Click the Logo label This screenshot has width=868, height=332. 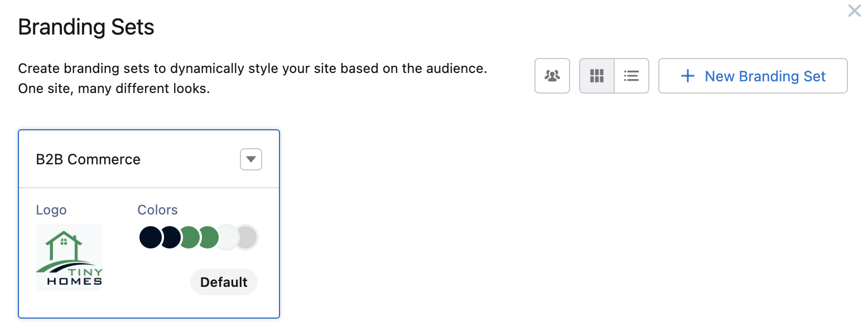pos(51,210)
